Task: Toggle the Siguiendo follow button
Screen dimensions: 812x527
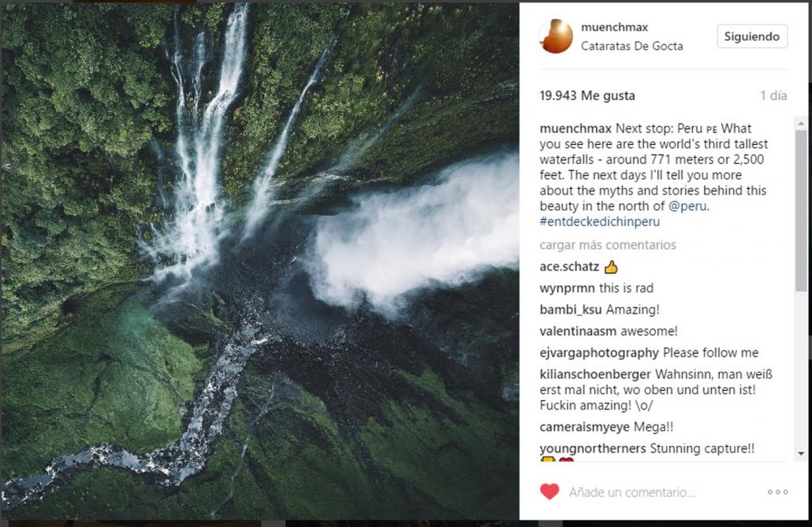Action: click(x=751, y=36)
